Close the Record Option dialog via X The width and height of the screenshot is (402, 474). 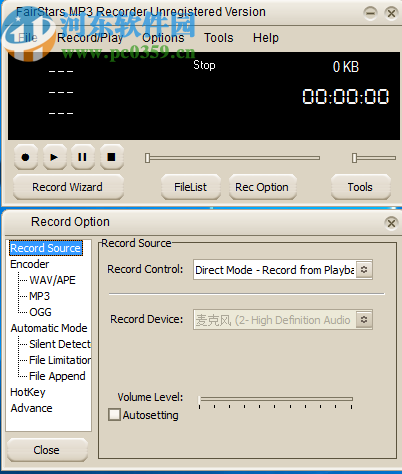[391, 223]
